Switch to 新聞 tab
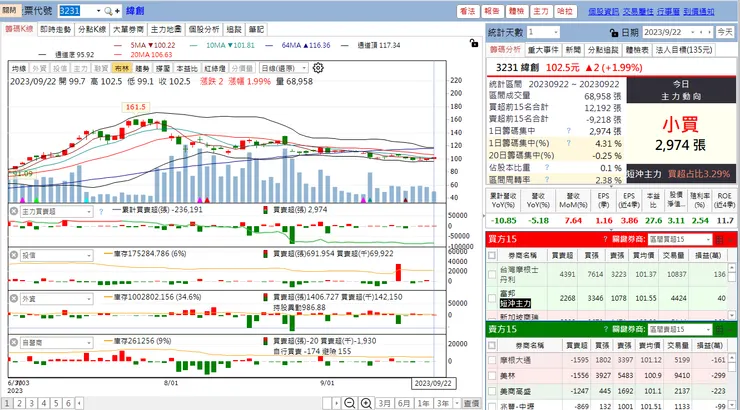 point(573,50)
